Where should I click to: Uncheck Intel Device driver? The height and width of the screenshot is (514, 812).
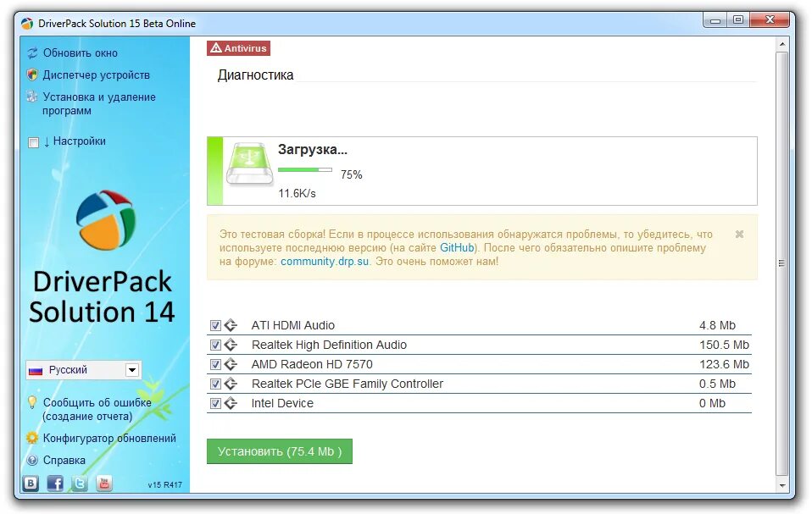[215, 403]
